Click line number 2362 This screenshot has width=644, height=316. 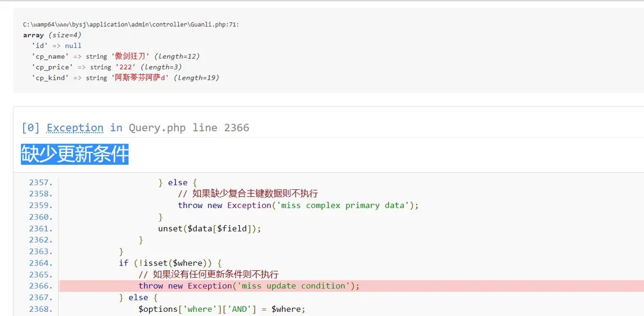pos(40,240)
